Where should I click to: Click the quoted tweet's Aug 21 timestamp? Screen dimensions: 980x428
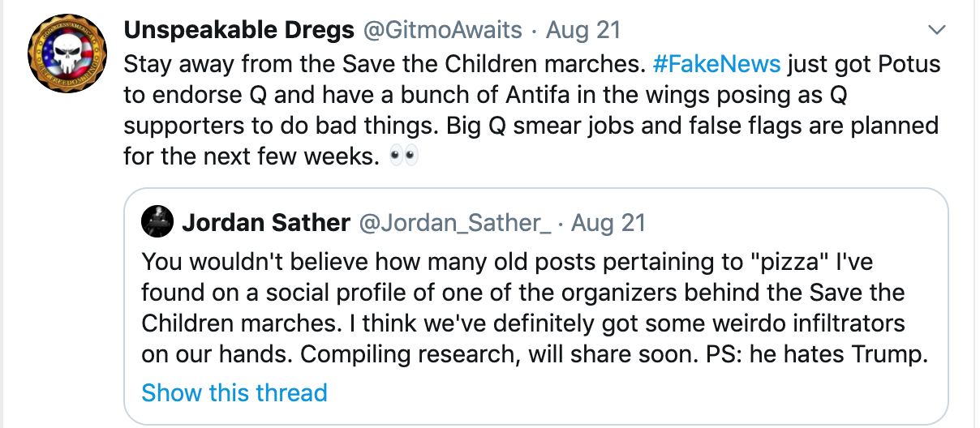pos(608,222)
